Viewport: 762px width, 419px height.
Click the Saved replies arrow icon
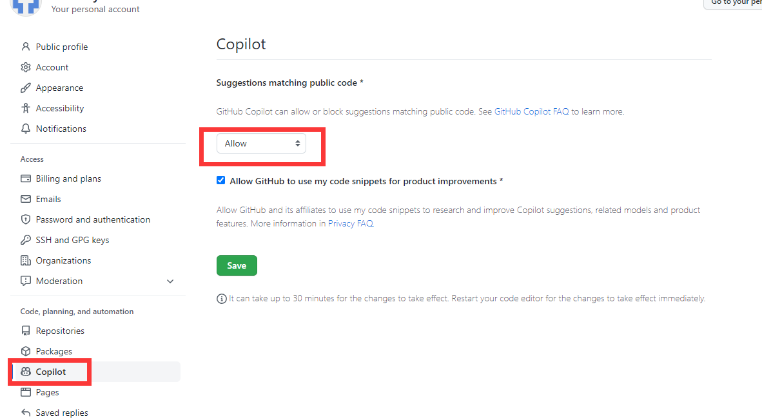tap(26, 412)
